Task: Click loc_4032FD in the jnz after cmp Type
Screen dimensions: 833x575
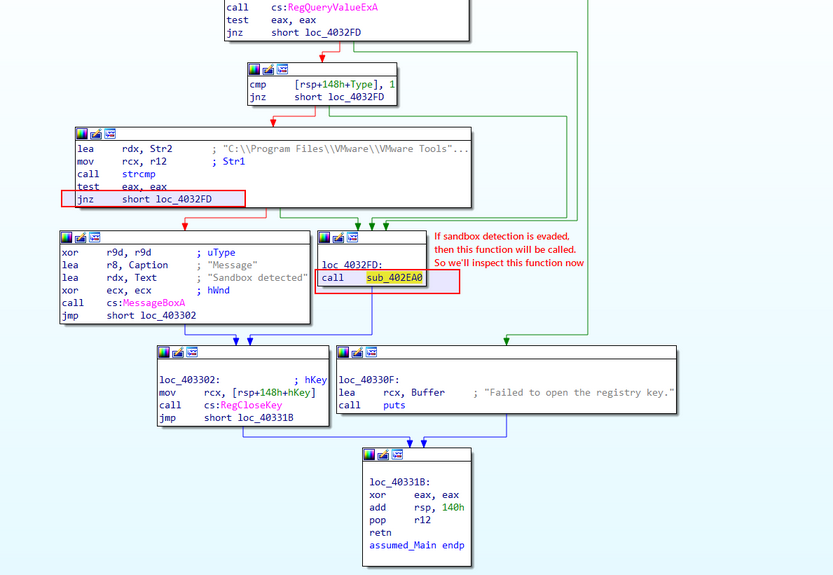Action: (x=356, y=97)
